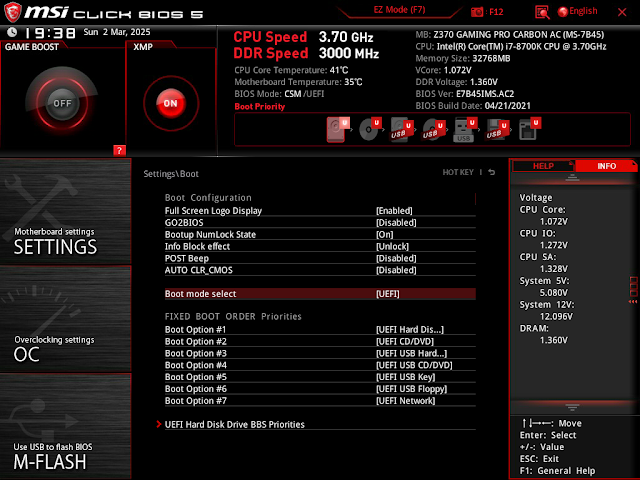Change Boot Option #6 [UEFI USB Floppy] value

(411, 389)
